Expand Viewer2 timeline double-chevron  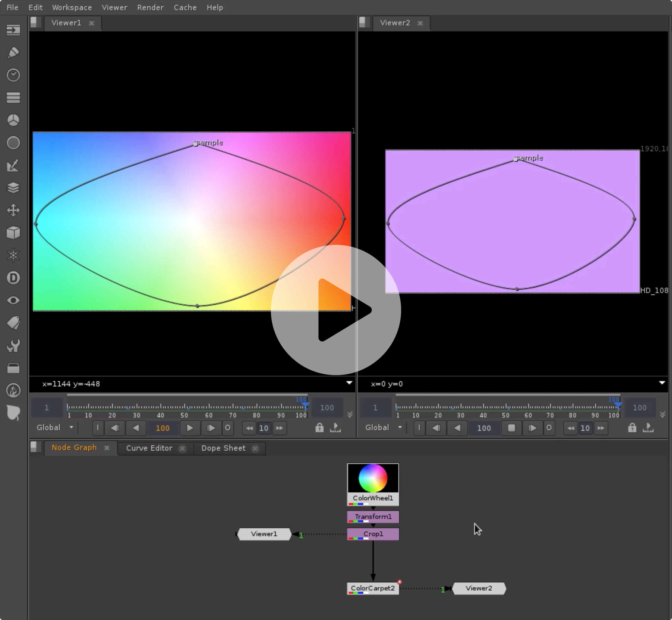[662, 415]
